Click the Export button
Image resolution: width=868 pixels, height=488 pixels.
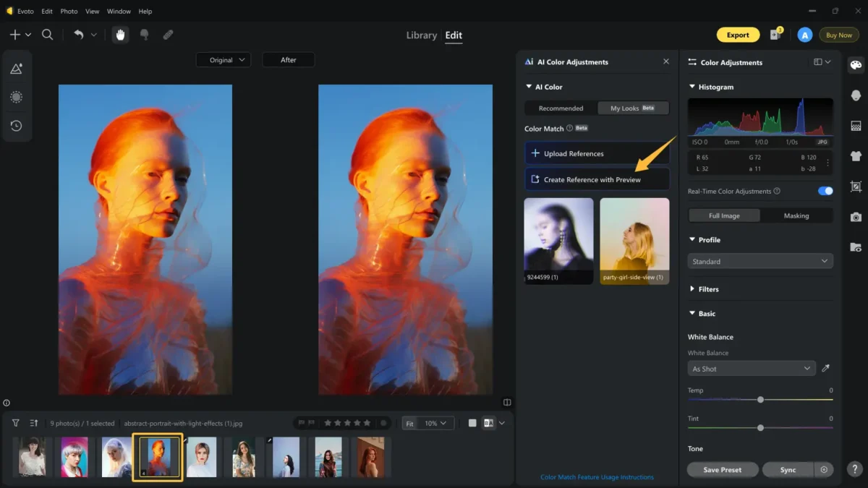738,35
